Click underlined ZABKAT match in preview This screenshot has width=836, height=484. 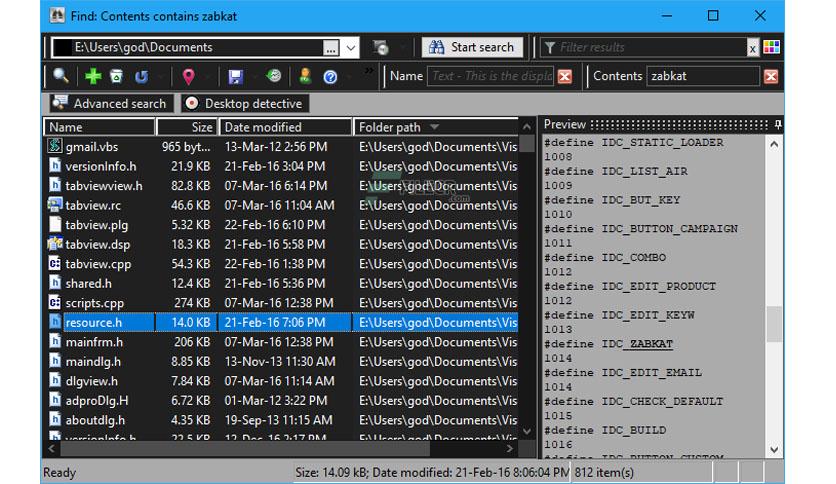pyautogui.click(x=651, y=344)
